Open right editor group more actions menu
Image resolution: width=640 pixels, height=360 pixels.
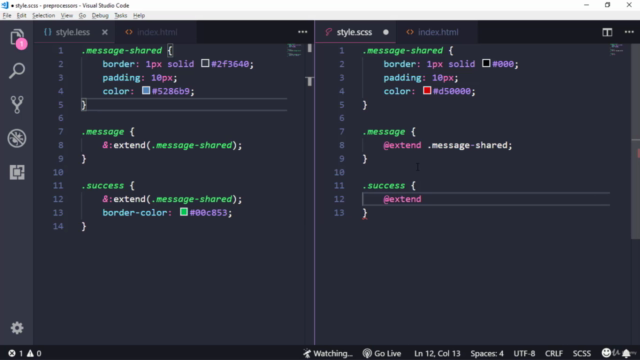(629, 32)
